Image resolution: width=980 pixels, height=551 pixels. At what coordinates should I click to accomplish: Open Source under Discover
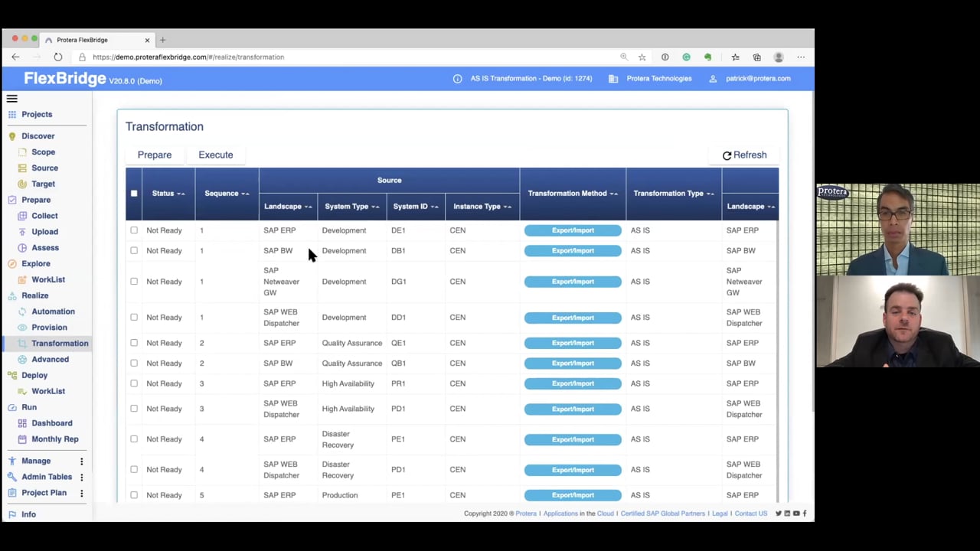coord(44,168)
